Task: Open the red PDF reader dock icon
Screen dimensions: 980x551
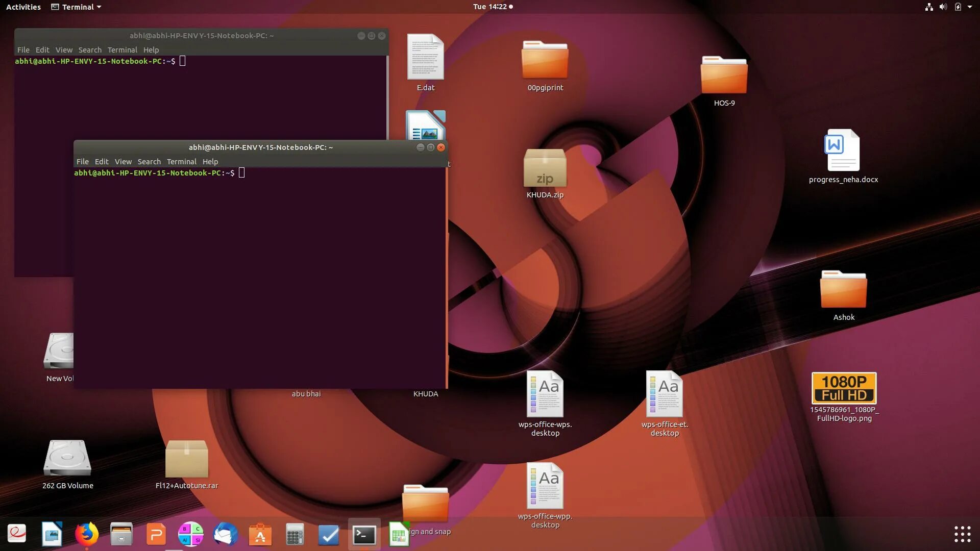Action: 17,534
